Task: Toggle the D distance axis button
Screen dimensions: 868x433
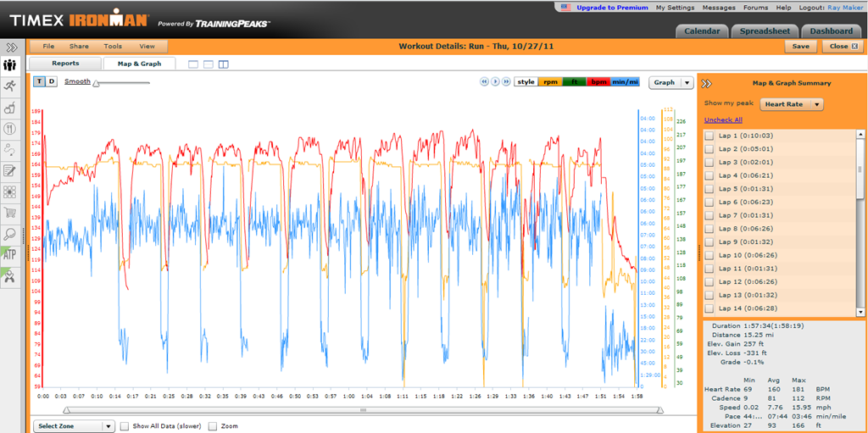Action: click(51, 81)
